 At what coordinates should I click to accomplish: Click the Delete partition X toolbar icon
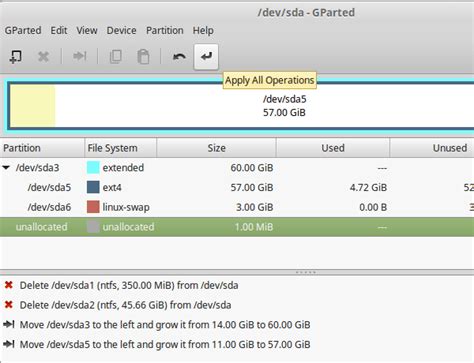(43, 57)
